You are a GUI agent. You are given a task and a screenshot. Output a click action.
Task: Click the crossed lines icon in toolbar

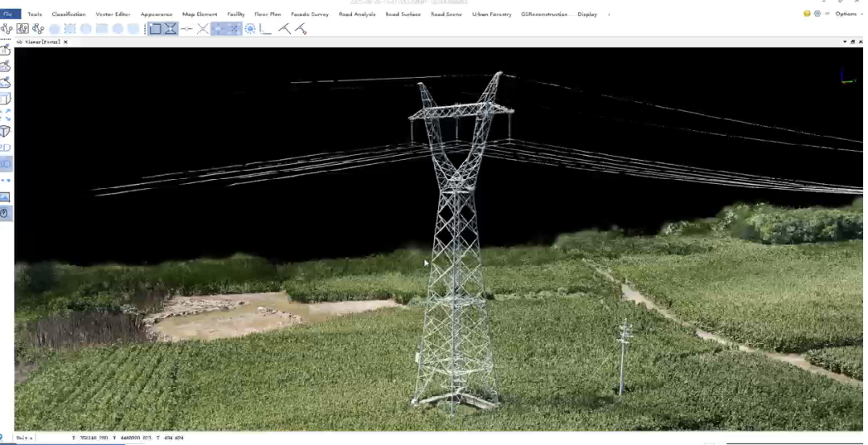coord(203,29)
